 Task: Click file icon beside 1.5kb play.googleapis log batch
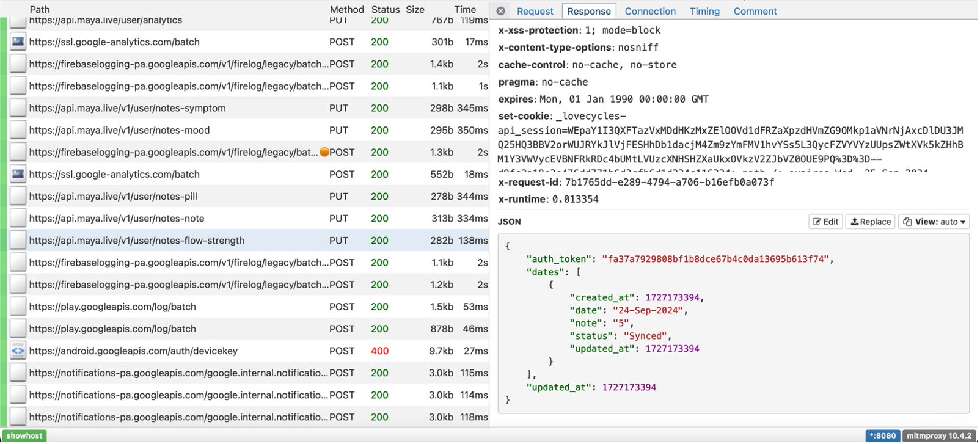[x=18, y=307]
